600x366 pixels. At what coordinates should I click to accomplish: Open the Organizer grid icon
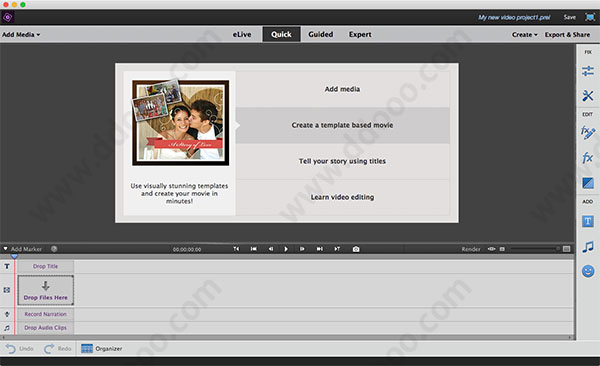click(87, 349)
